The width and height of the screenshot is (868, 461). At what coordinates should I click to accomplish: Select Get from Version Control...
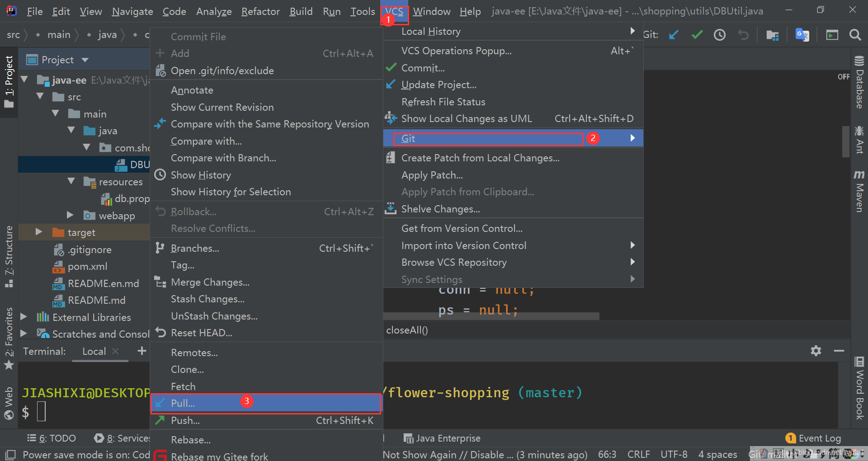point(513,228)
